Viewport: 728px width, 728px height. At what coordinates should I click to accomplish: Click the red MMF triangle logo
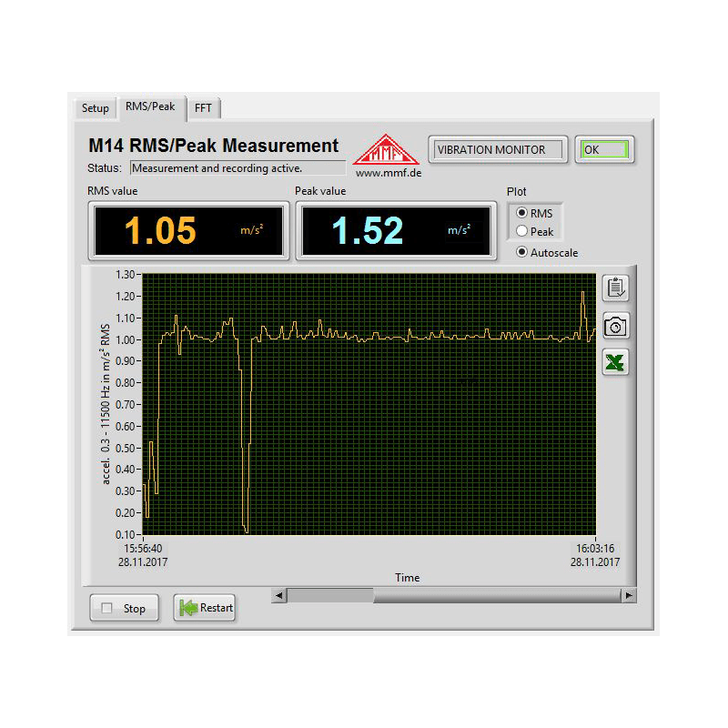click(386, 150)
